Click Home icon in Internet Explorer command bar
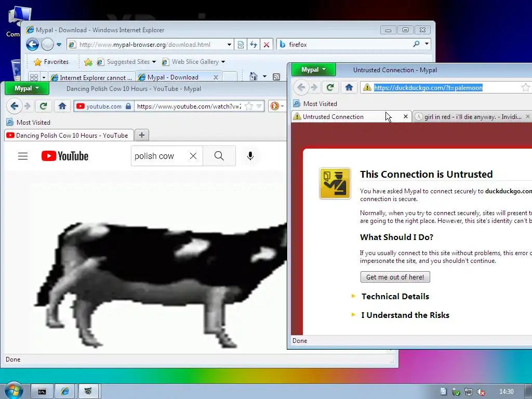 pos(254,76)
